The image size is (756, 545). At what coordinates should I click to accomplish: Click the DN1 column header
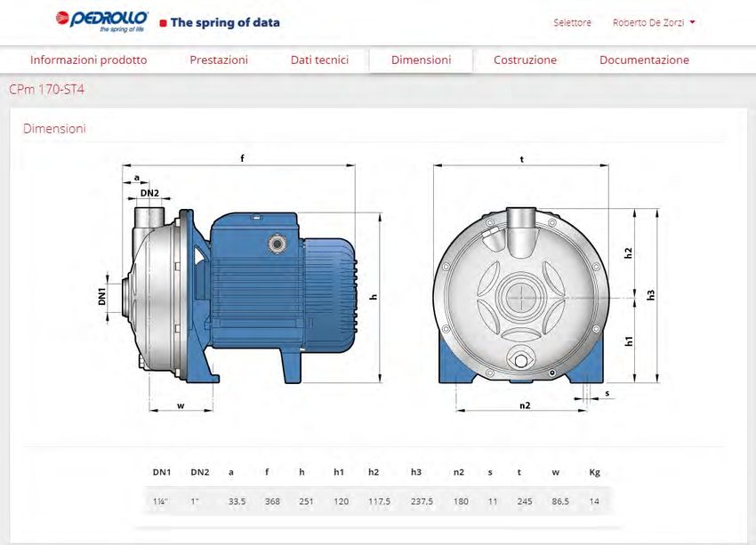162,472
